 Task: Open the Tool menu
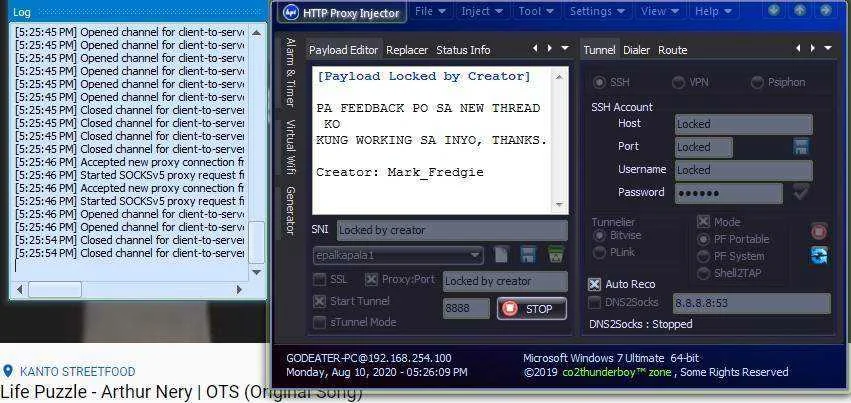click(536, 11)
